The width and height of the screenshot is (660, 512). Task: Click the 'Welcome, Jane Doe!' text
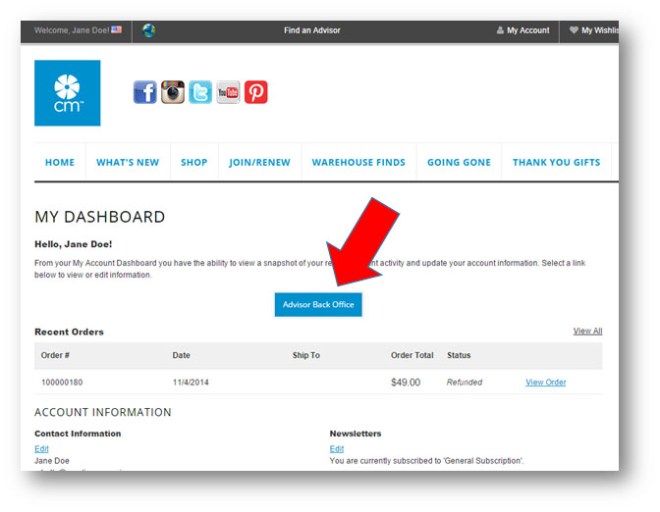(x=72, y=30)
